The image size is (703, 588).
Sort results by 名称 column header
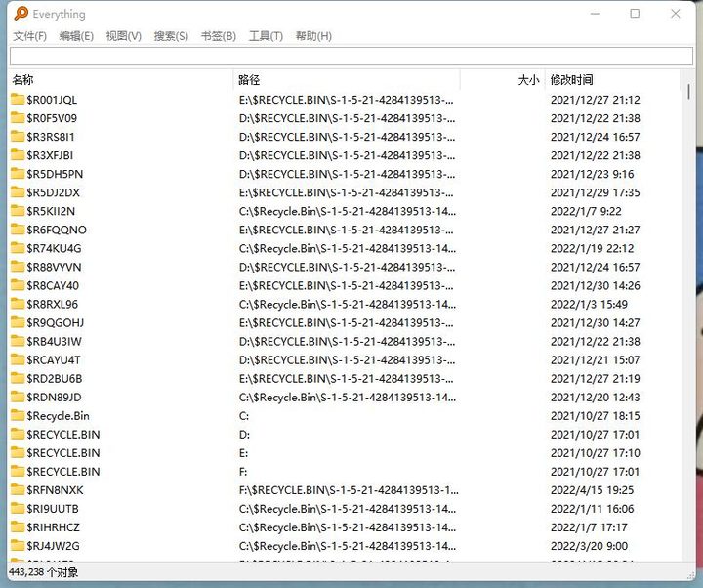pos(117,80)
